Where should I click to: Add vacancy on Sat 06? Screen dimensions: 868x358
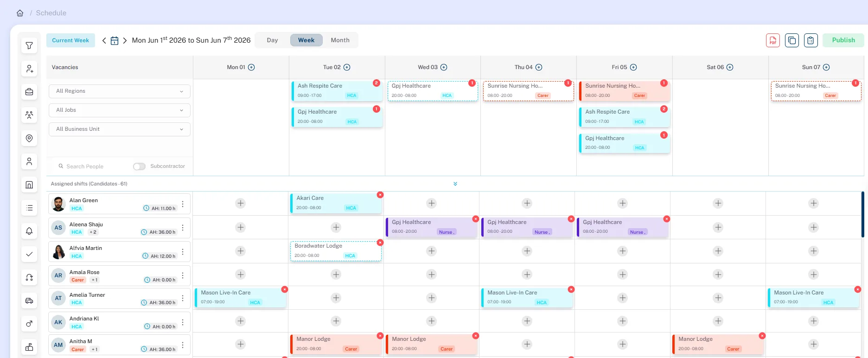[730, 67]
